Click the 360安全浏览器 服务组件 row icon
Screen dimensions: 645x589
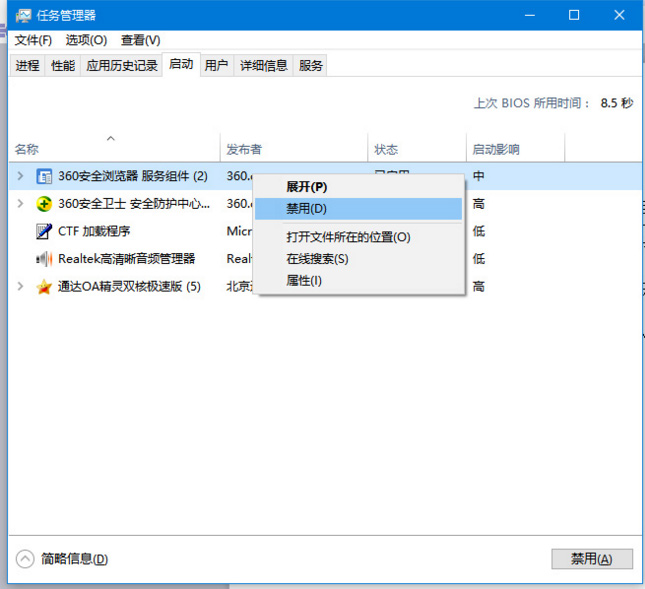point(44,176)
